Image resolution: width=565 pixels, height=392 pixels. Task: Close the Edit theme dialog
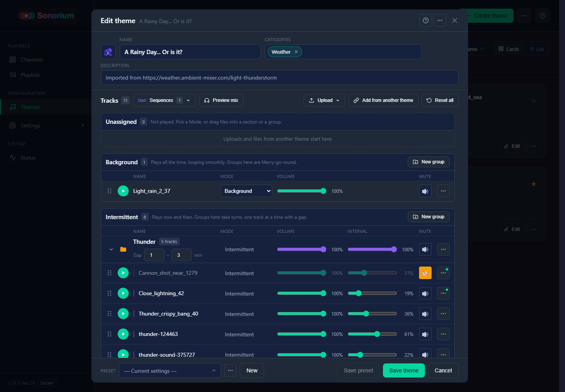(455, 20)
